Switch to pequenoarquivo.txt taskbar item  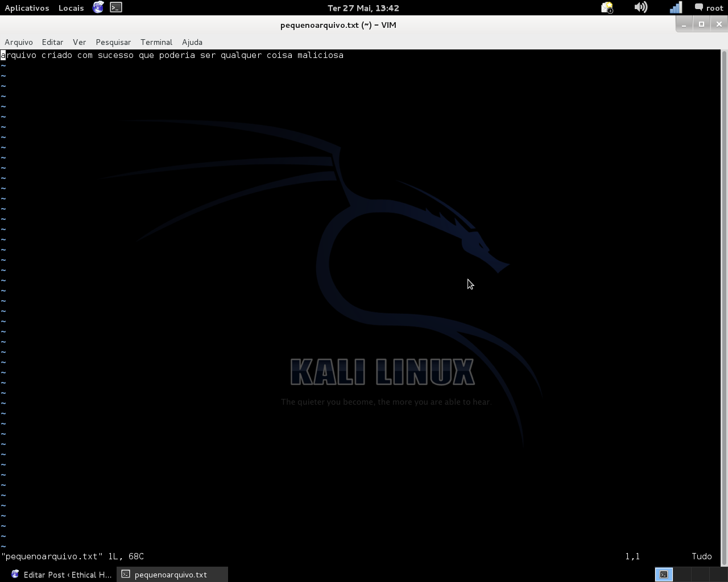pos(172,575)
